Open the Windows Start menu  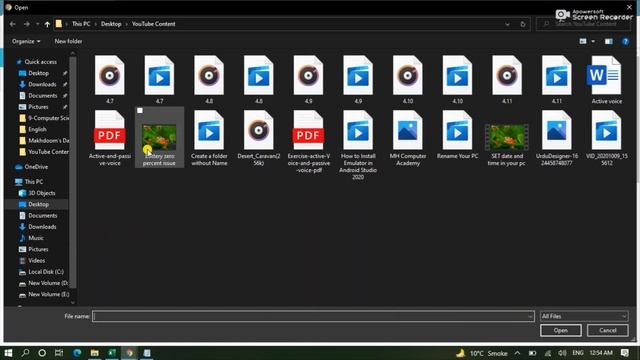click(x=8, y=353)
